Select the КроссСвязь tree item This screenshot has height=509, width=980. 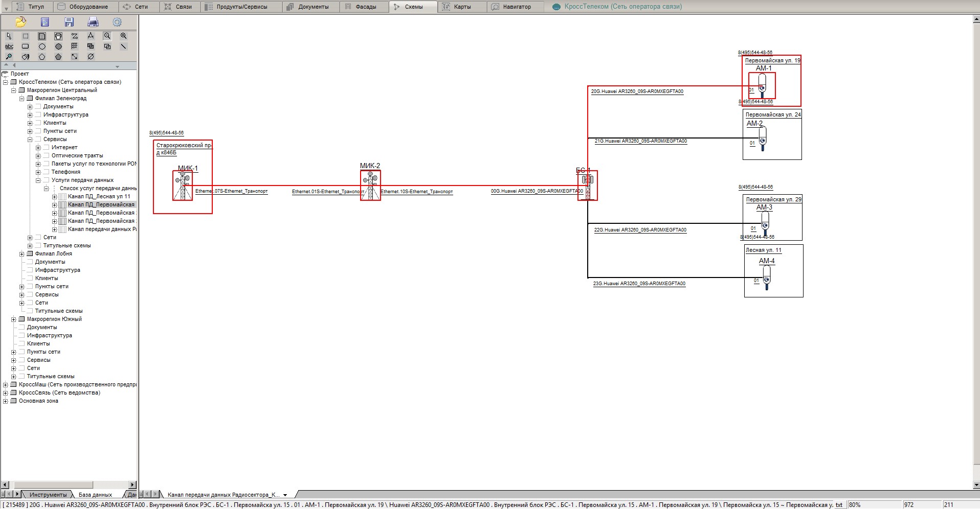pyautogui.click(x=59, y=393)
